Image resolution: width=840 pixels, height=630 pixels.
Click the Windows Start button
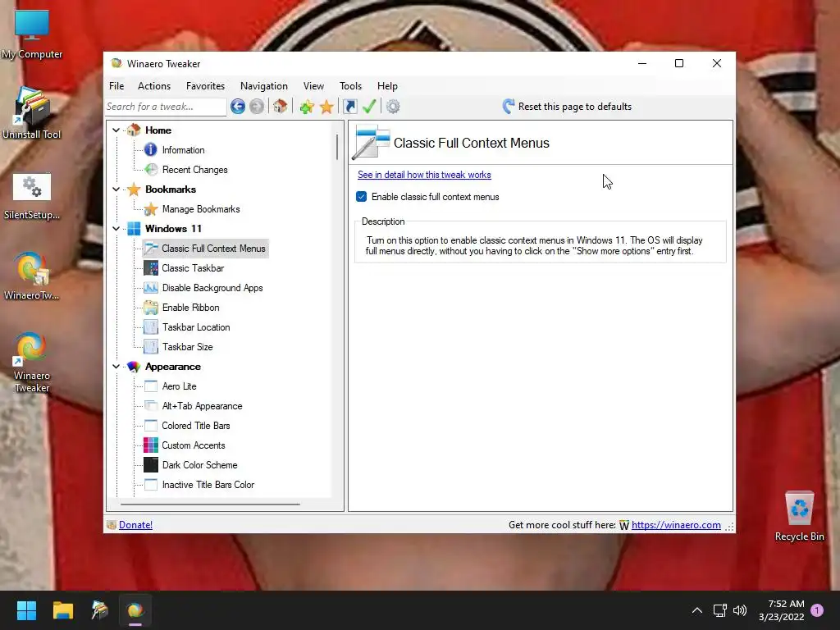[26, 610]
